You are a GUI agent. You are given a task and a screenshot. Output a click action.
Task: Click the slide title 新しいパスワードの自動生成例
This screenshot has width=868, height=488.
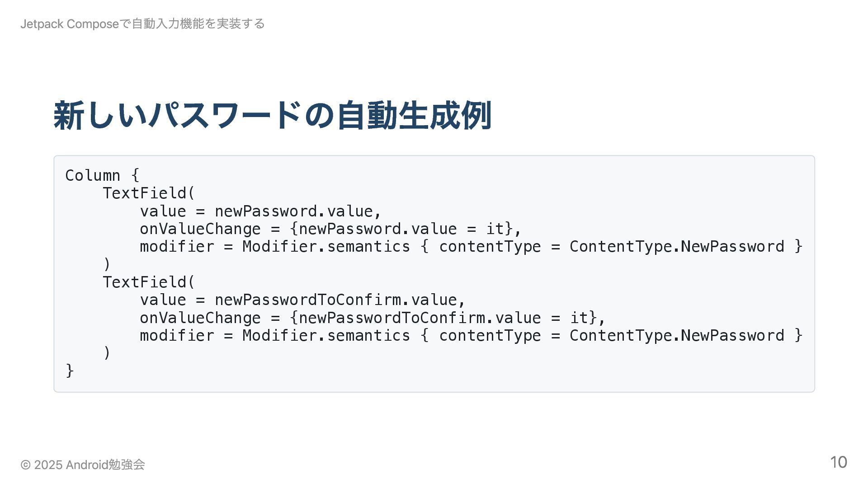[273, 116]
